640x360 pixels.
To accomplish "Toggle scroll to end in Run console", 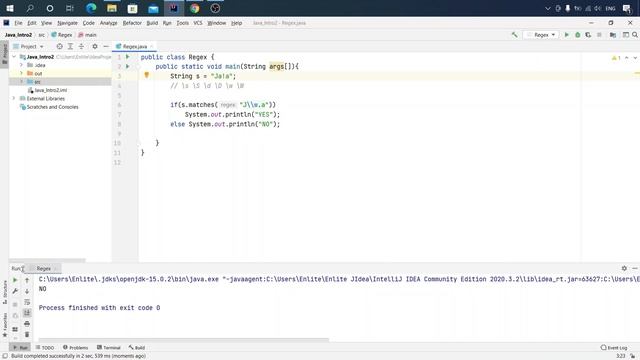I will [x=27, y=313].
